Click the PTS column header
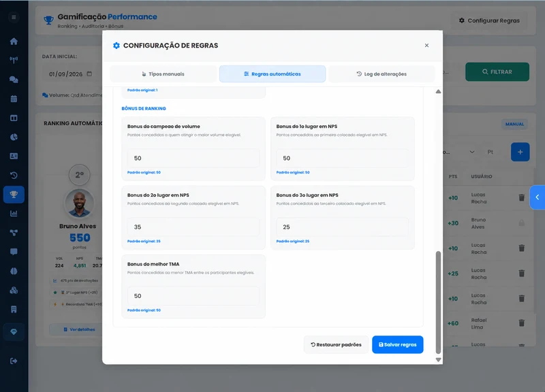The image size is (545, 392). 453,176
